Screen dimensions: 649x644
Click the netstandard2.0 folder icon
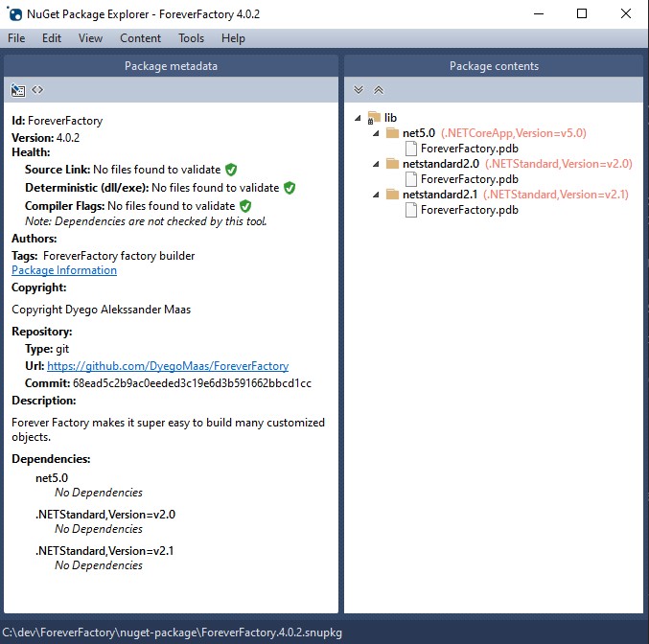pos(392,164)
